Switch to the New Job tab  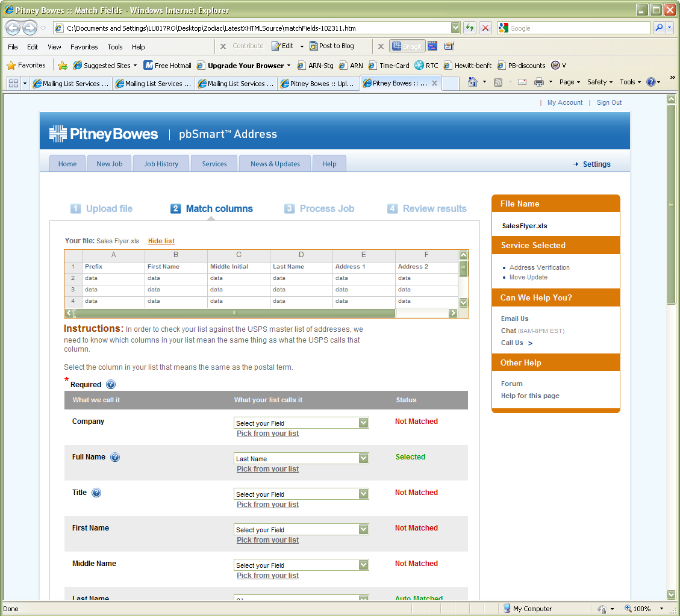coord(109,164)
